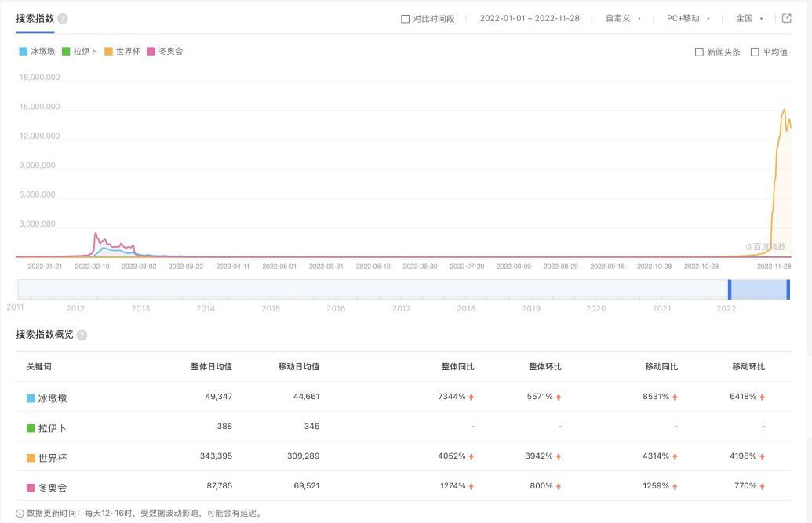Click 冬奥会 keyword in overview table
This screenshot has width=812, height=523.
click(53, 488)
